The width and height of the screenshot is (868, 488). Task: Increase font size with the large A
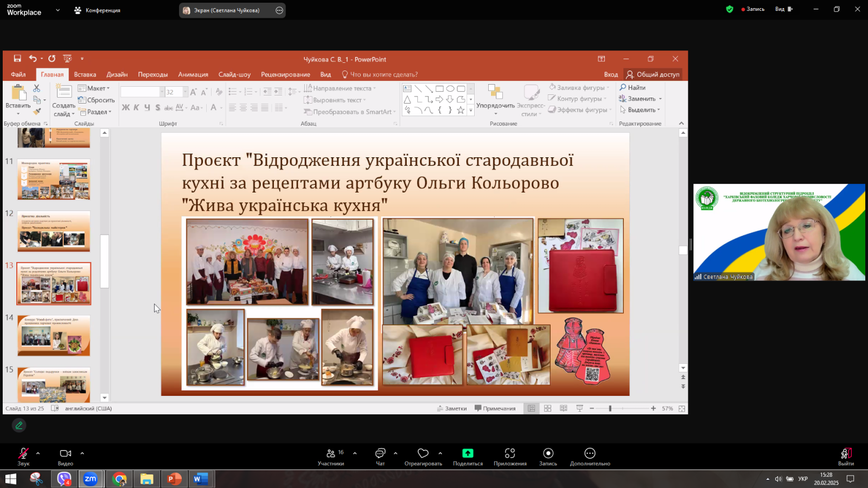click(193, 92)
